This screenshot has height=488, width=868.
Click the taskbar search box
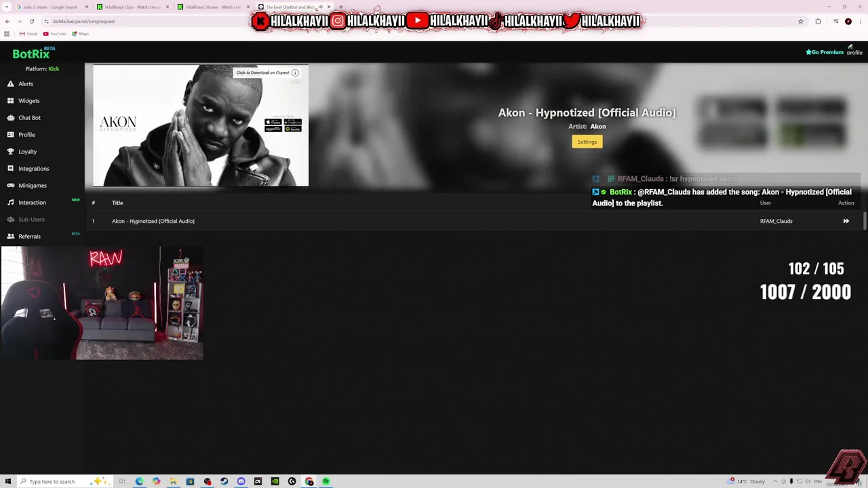coord(64,481)
